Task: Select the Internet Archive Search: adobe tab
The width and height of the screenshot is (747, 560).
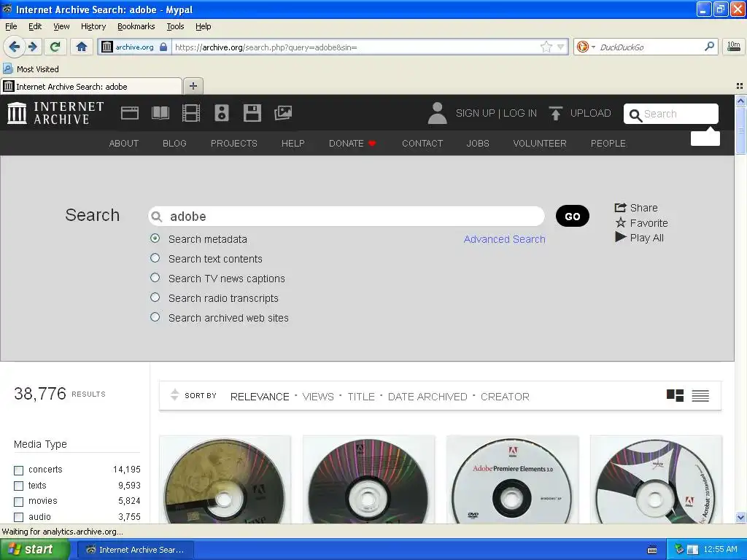Action: (x=91, y=86)
